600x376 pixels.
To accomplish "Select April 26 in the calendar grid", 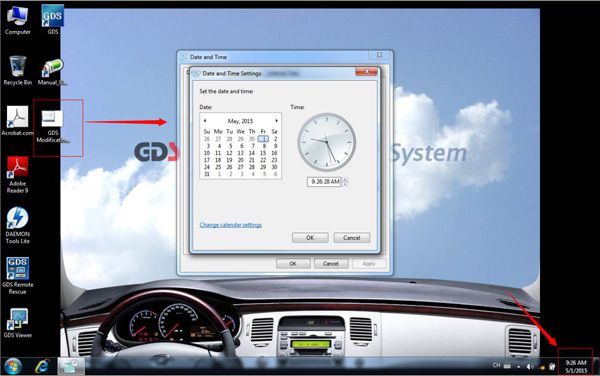I will coord(207,139).
